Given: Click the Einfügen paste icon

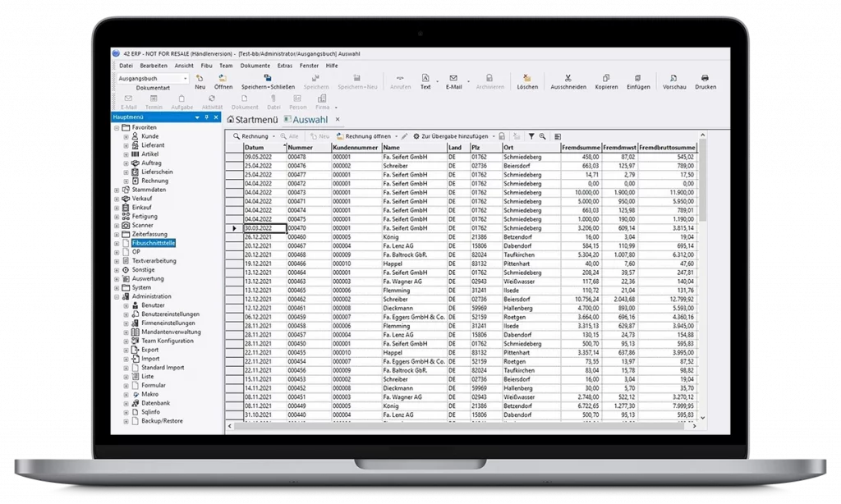Looking at the screenshot, I should pyautogui.click(x=637, y=78).
